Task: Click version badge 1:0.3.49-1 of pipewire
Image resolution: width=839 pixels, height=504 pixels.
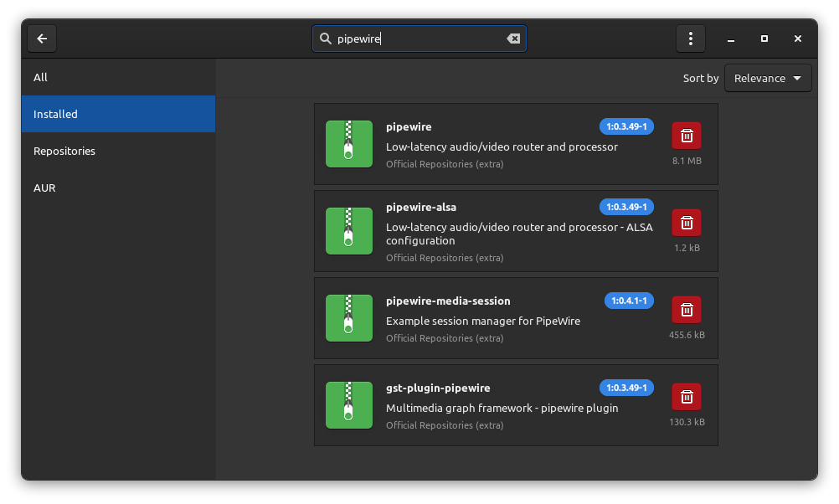Action: click(x=626, y=126)
